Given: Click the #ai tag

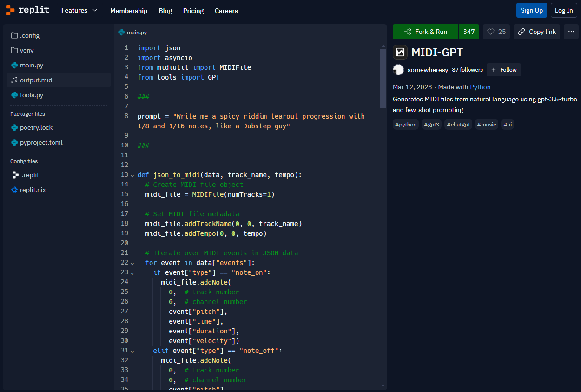Looking at the screenshot, I should [x=508, y=124].
